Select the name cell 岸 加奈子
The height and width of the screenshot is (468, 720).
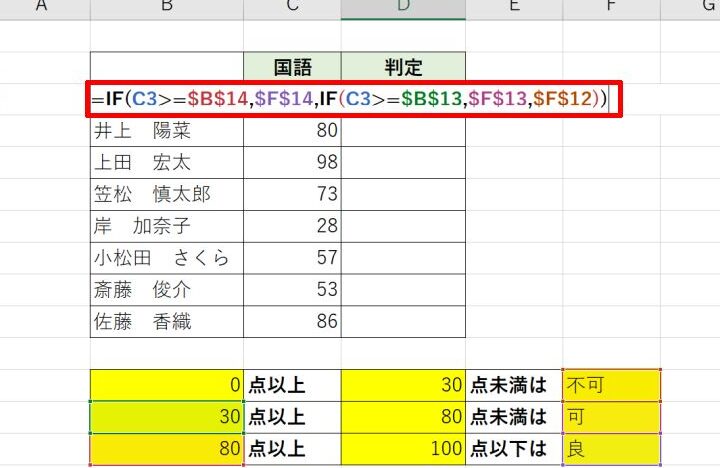(167, 226)
